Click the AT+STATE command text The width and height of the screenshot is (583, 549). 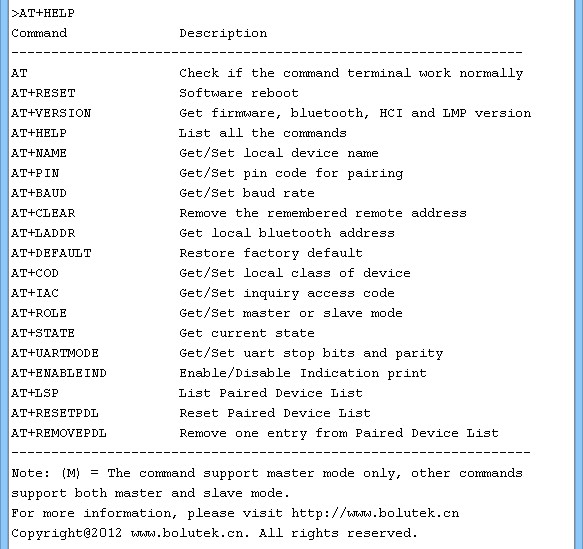(x=43, y=333)
